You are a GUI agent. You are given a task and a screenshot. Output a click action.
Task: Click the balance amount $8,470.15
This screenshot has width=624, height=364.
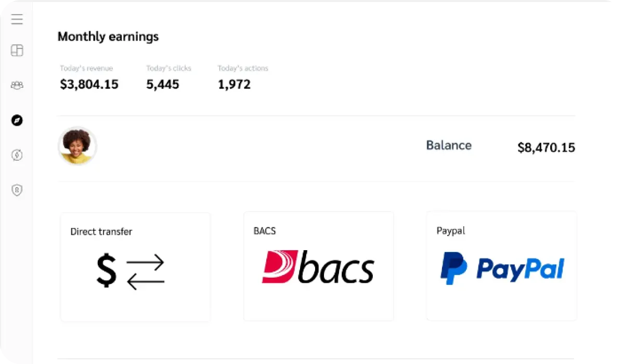(x=546, y=148)
